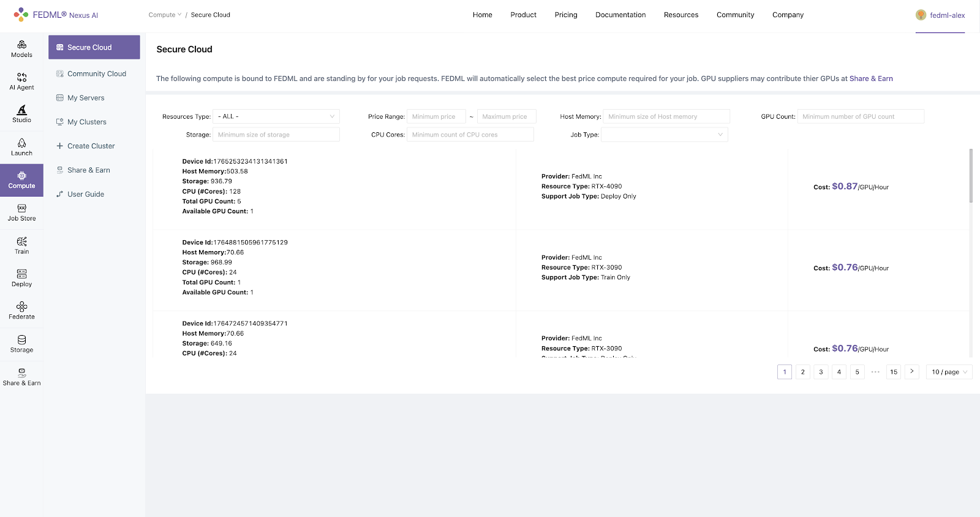Open the Resources Type dropdown
The width and height of the screenshot is (980, 517).
276,116
